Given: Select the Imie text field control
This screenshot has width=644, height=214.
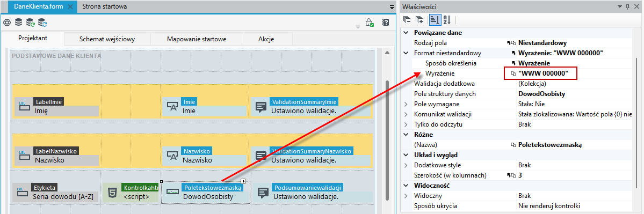Looking at the screenshot, I should (x=204, y=107).
